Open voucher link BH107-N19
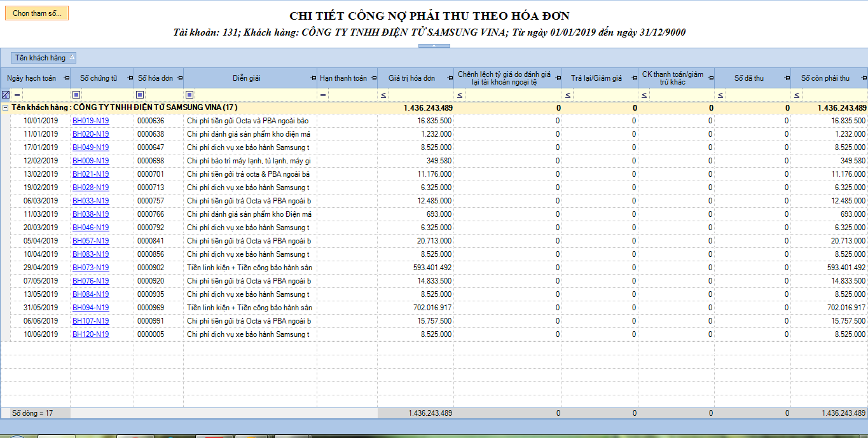Screen dimensions: 868x438 [x=90, y=321]
